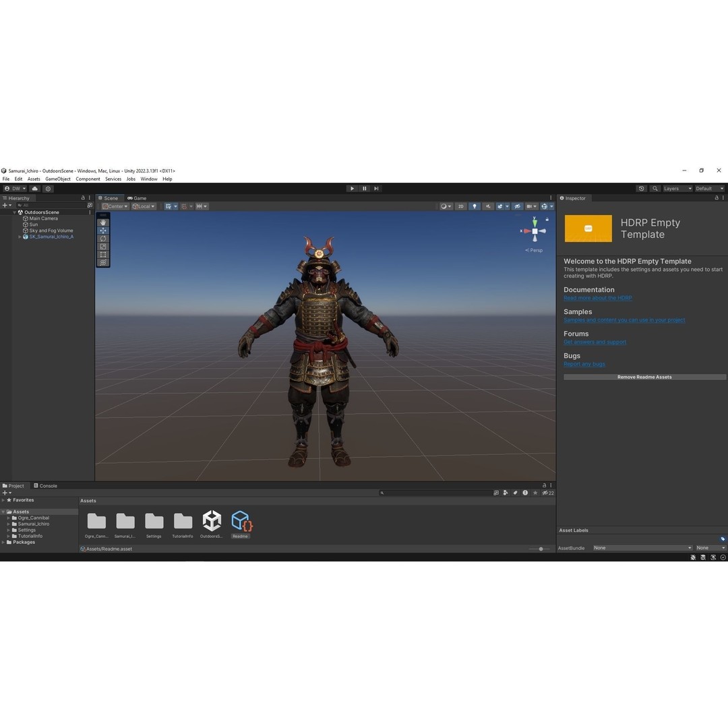Toggle scene effects (skybox, fog)

pos(500,207)
